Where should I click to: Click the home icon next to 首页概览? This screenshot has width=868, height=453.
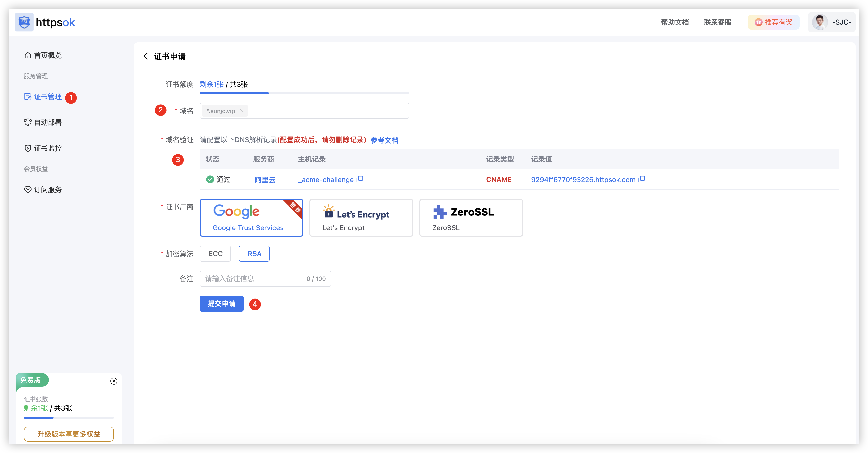(x=28, y=55)
